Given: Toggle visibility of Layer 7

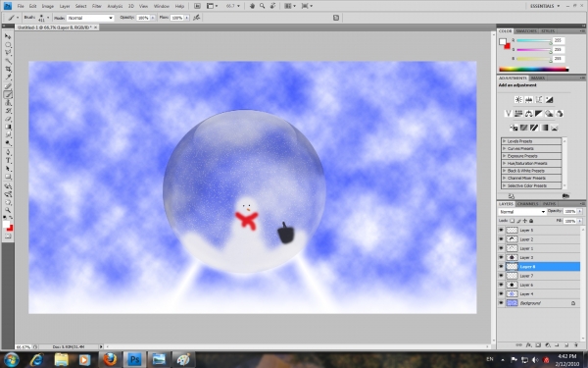Looking at the screenshot, I should pyautogui.click(x=501, y=276).
